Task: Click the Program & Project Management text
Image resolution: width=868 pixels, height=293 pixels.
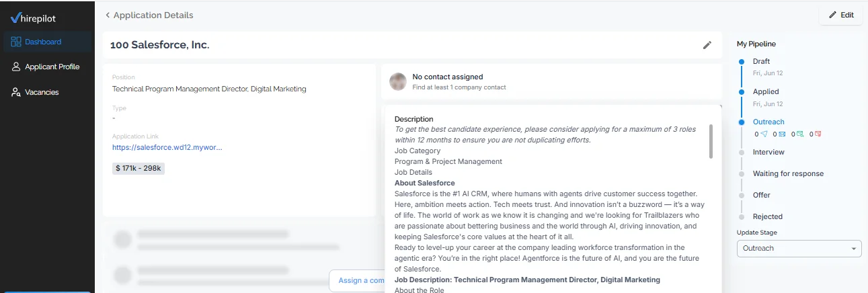Action: 448,161
